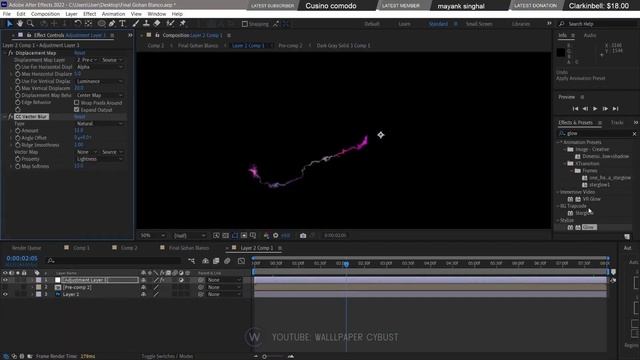Select the Zoom magnifier tool
Screen dimensions: 640x360
click(x=30, y=24)
